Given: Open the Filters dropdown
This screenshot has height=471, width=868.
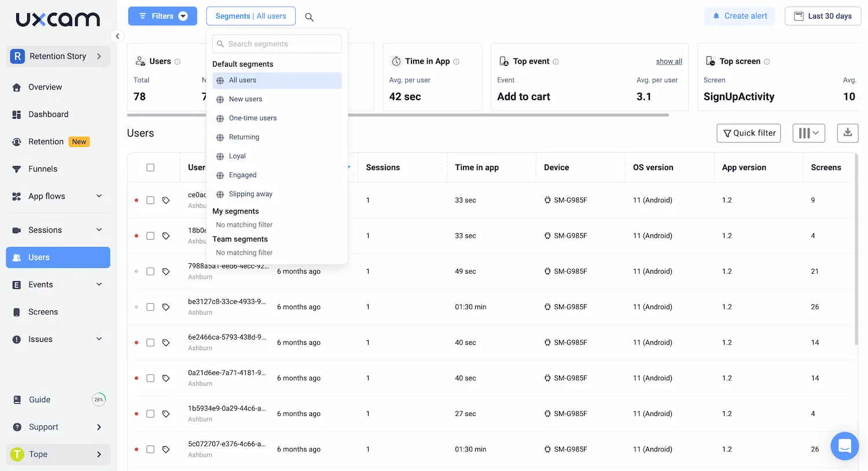Looking at the screenshot, I should click(163, 16).
